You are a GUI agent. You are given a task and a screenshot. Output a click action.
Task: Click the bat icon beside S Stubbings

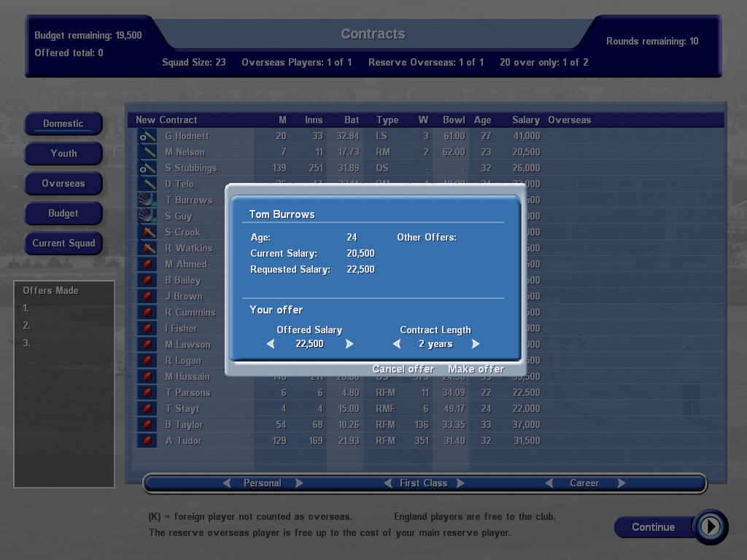click(147, 168)
